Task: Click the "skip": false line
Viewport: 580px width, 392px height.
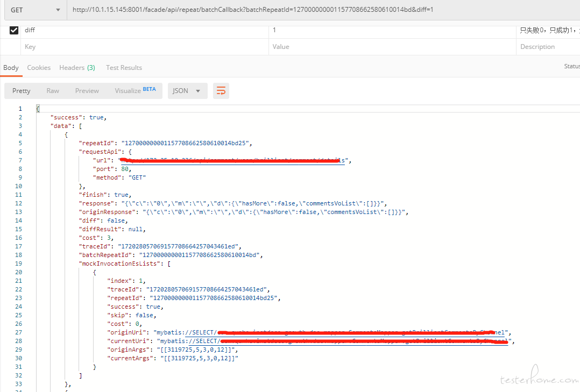Action: point(132,315)
